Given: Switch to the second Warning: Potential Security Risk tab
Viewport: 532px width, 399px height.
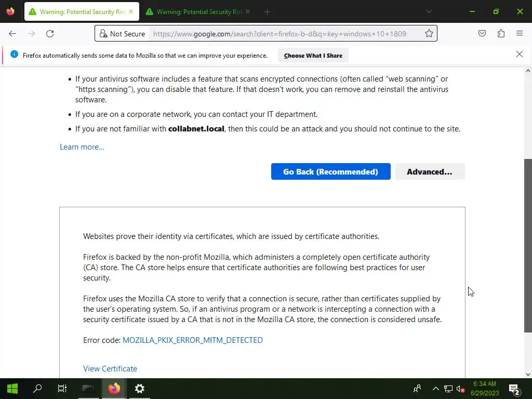Looking at the screenshot, I should tap(198, 12).
